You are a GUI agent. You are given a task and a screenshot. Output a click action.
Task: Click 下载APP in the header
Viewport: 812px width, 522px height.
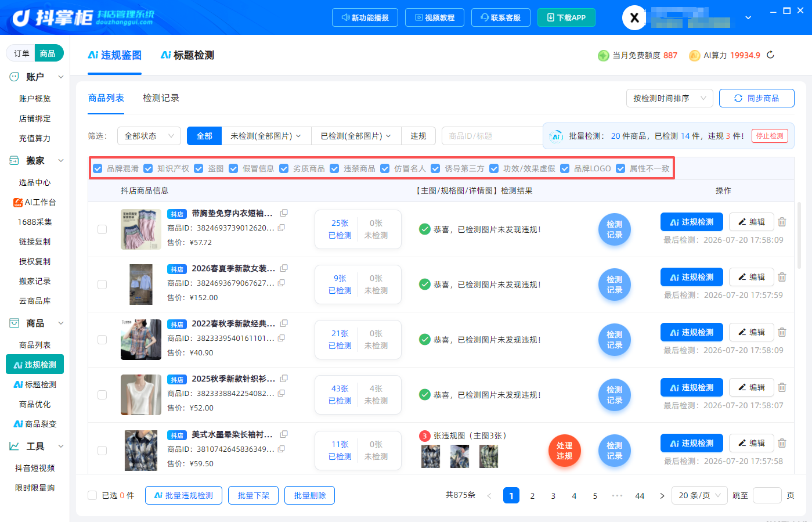click(x=566, y=17)
